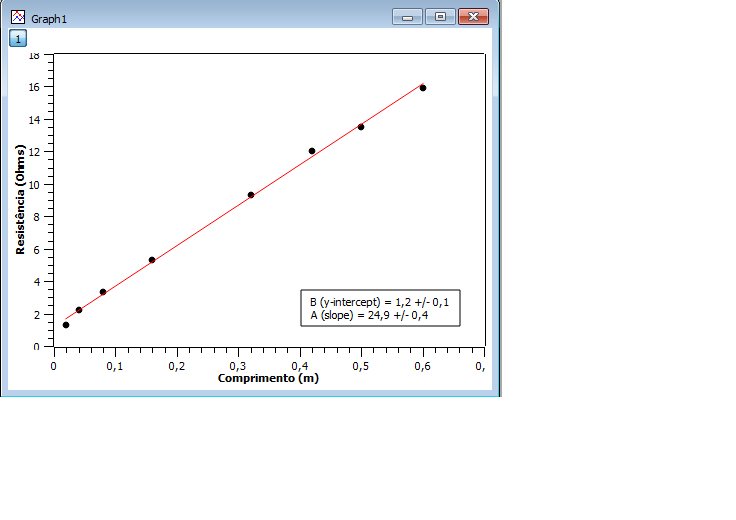Image resolution: width=736 pixels, height=520 pixels.
Task: Click the x-axis label 0,6
Action: point(423,366)
